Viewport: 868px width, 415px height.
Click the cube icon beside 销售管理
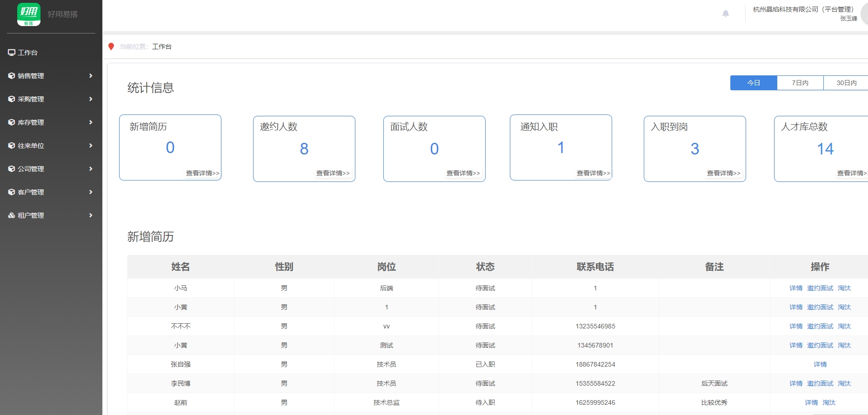[12, 76]
